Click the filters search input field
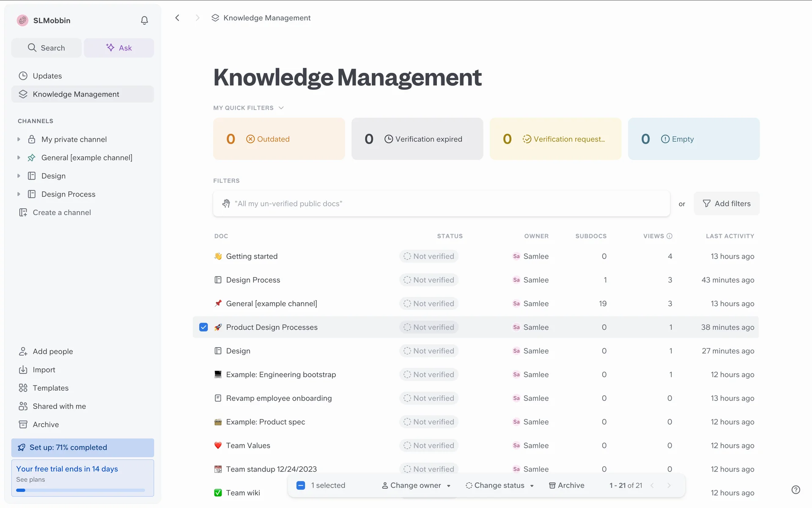812x508 pixels. pyautogui.click(x=441, y=204)
